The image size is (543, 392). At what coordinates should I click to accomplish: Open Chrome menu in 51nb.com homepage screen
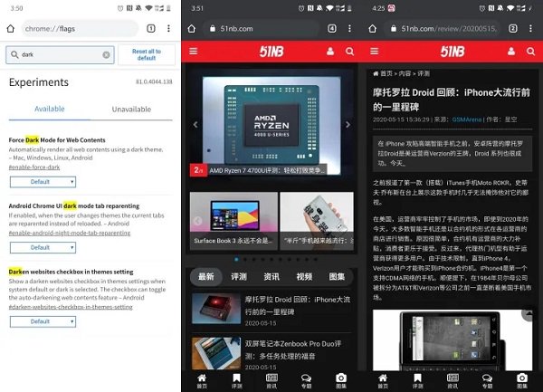[349, 28]
